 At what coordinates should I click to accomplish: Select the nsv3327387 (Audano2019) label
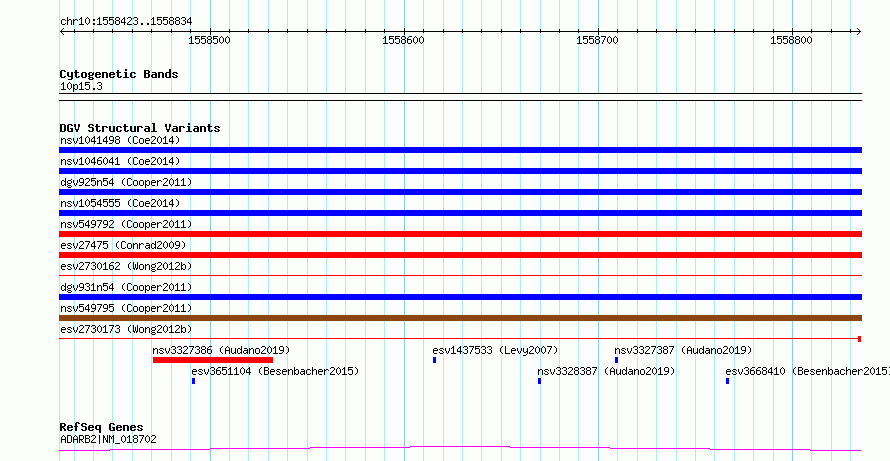pyautogui.click(x=683, y=350)
